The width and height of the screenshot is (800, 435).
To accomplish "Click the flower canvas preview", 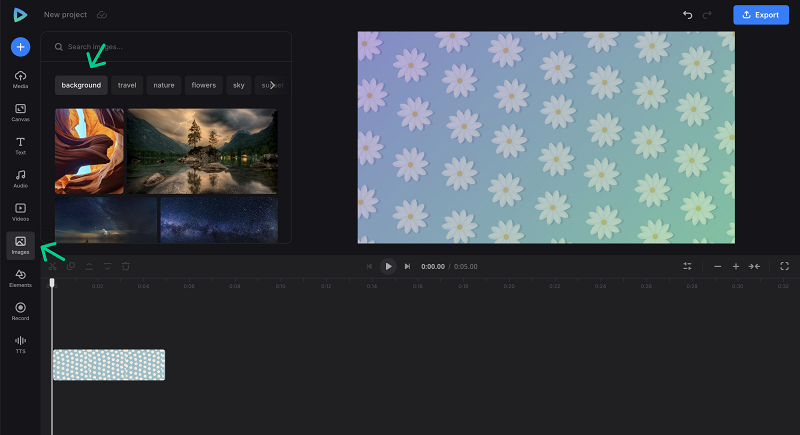I will click(x=546, y=138).
